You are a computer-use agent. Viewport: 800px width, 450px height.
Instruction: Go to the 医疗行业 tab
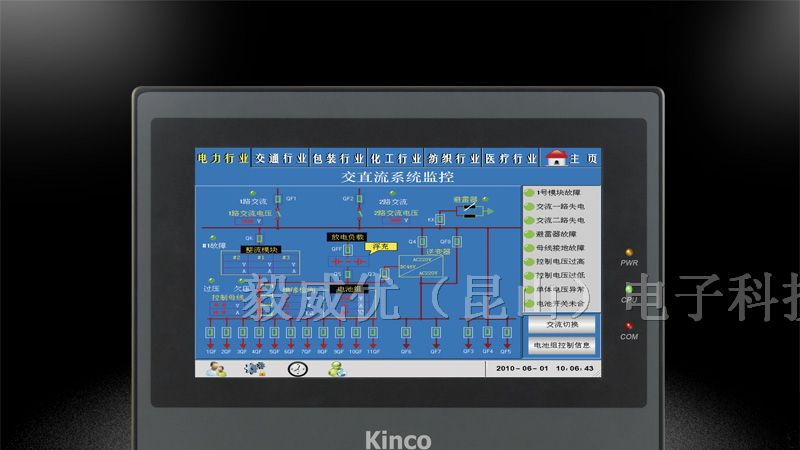click(x=511, y=159)
